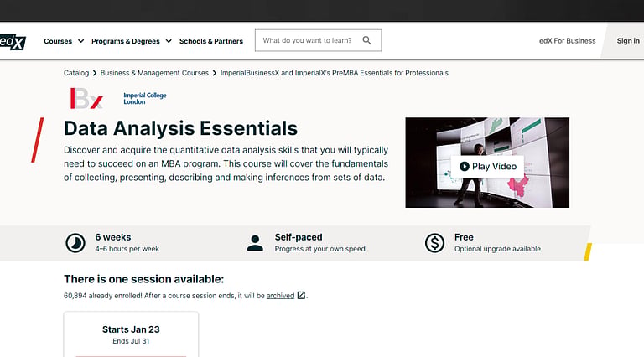644x357 pixels.
Task: Click the Imperial College London logo
Action: 144,99
